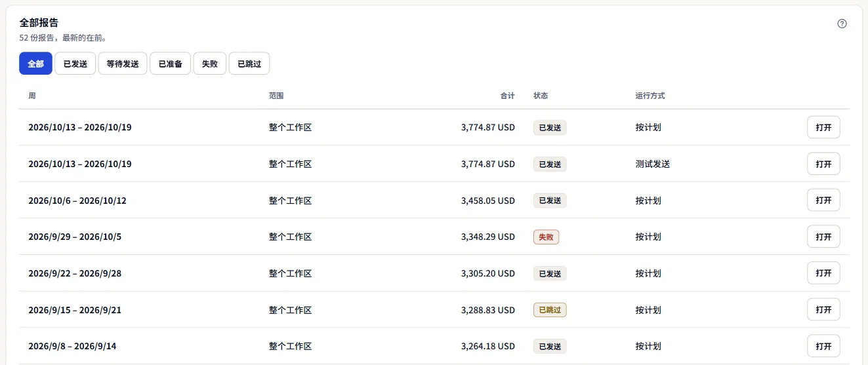Switch to the 等待发送 filter tab
Screen dimensions: 868x365
123,64
